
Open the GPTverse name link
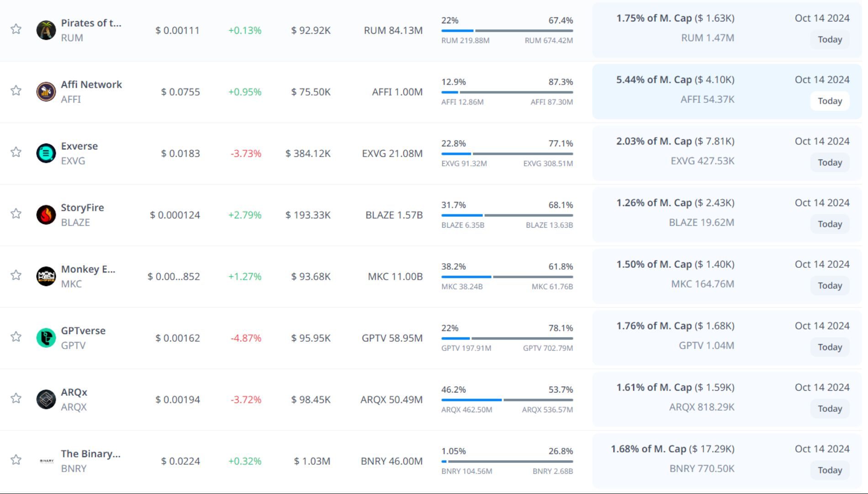click(83, 330)
